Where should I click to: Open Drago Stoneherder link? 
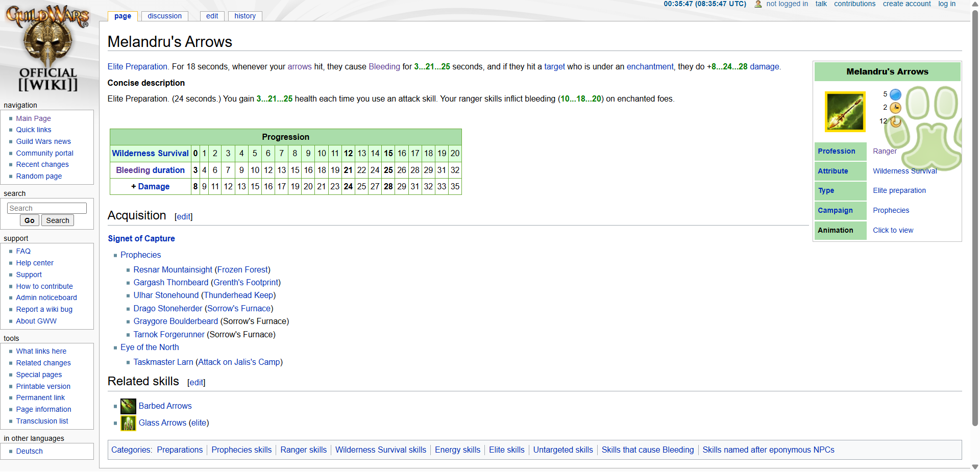coord(168,308)
